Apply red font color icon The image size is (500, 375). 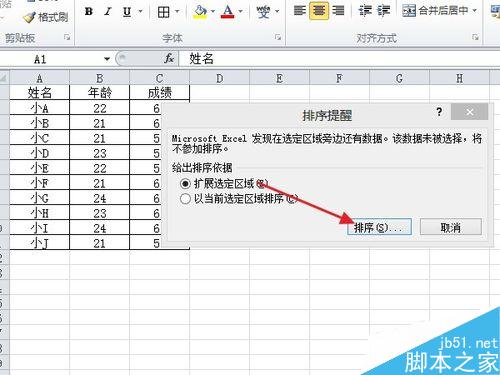pos(228,12)
